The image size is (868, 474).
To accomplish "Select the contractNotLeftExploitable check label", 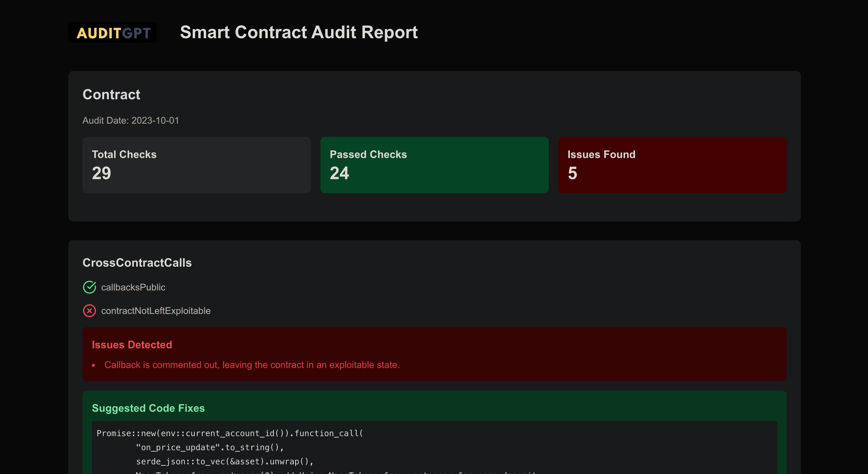I will (156, 311).
